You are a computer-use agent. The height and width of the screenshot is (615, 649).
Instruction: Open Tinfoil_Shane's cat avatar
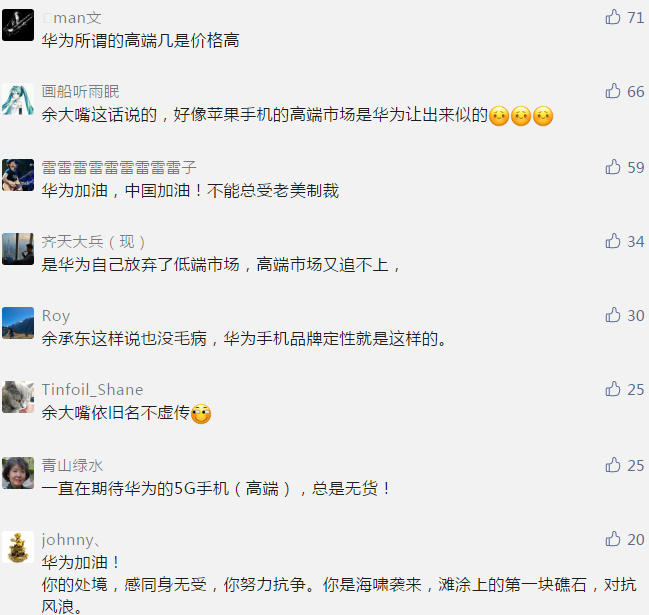pyautogui.click(x=18, y=397)
